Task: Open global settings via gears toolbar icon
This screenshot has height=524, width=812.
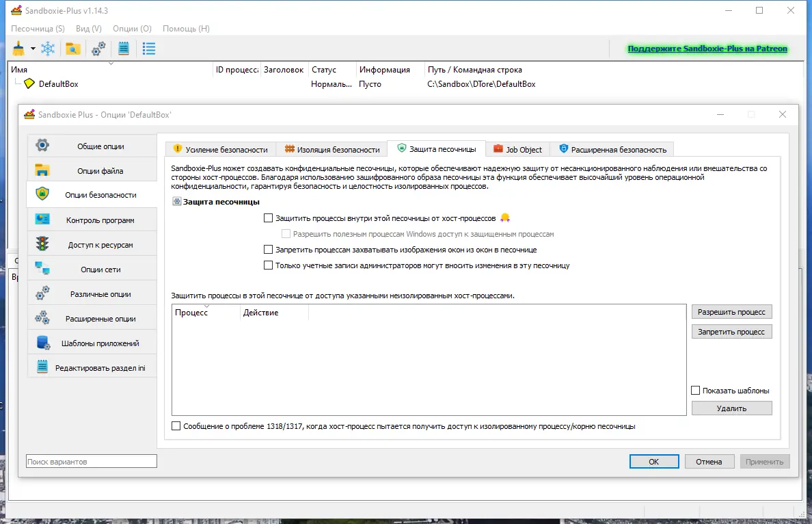Action: point(98,49)
